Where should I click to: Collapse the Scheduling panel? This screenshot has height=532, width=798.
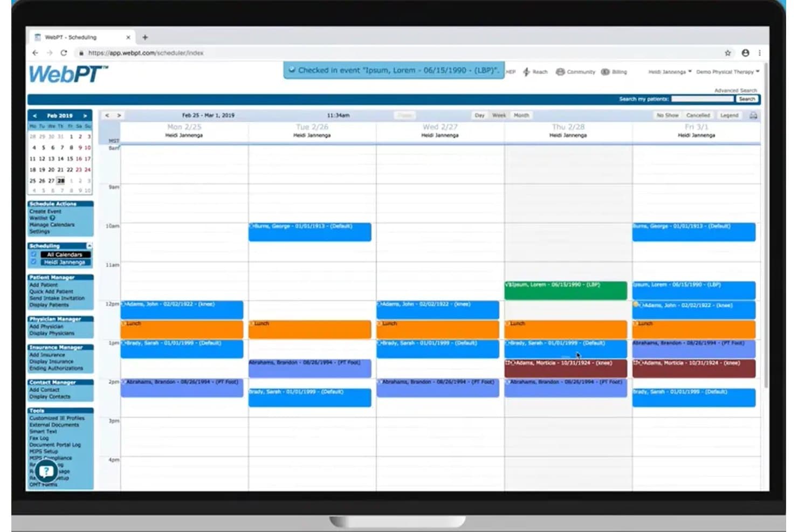pyautogui.click(x=90, y=246)
